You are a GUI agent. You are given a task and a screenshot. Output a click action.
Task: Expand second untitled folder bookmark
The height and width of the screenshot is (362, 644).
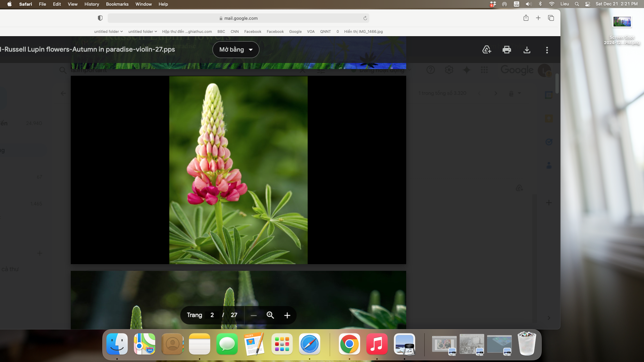pyautogui.click(x=143, y=32)
